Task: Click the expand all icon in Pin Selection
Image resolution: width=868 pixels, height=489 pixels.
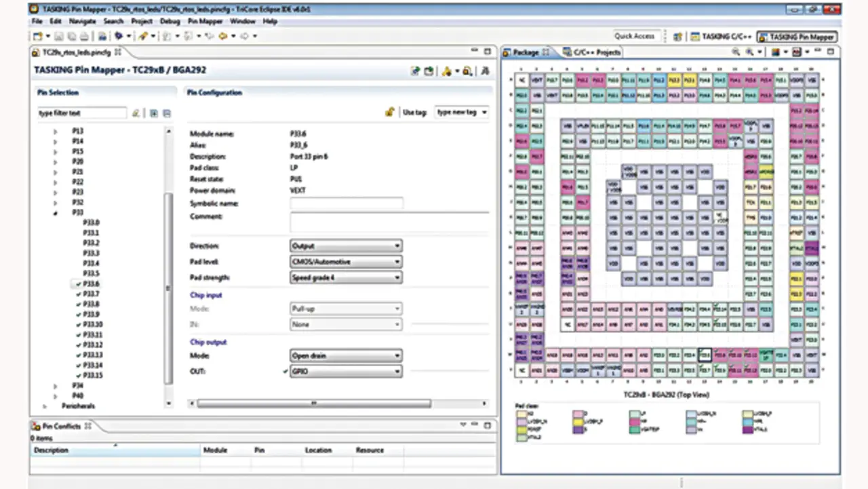Action: coord(154,113)
